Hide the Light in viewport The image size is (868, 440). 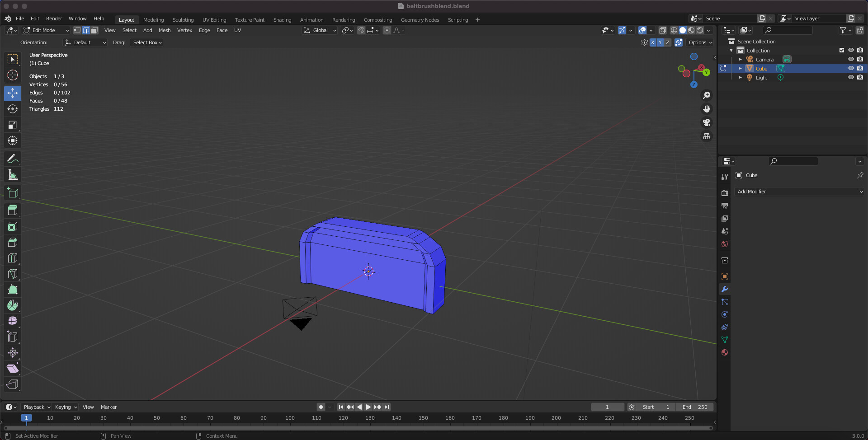click(850, 78)
